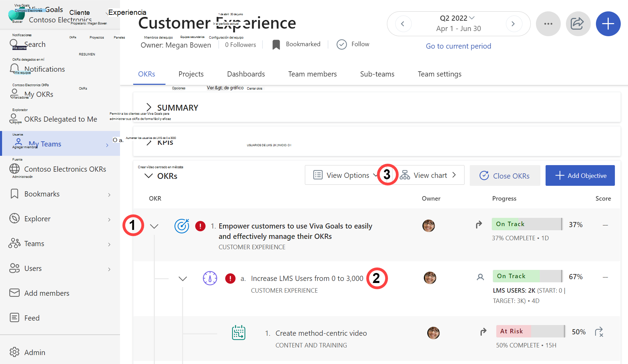Screen dimensions: 628x364
Task: Click the objective target icon
Action: [x=182, y=226]
